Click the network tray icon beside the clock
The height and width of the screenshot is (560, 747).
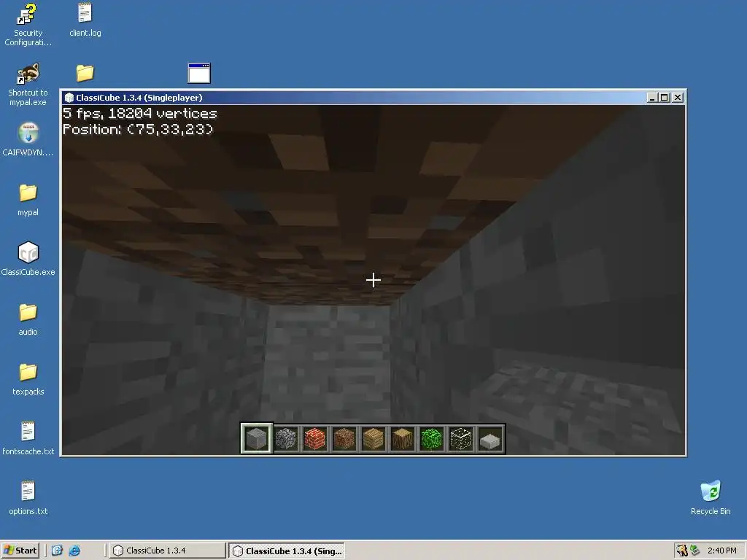695,551
